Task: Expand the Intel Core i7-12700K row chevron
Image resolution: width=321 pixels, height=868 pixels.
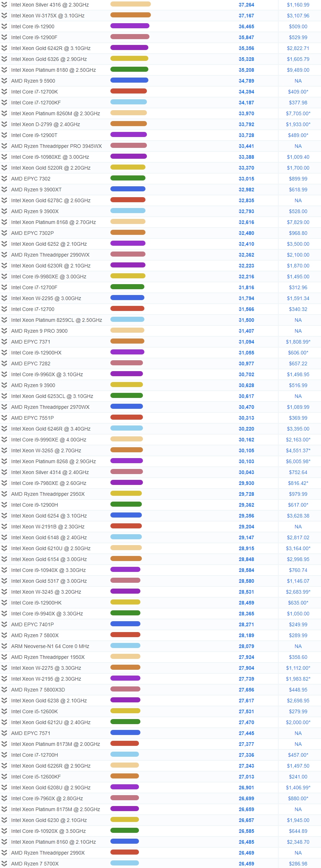Action: click(x=4, y=92)
